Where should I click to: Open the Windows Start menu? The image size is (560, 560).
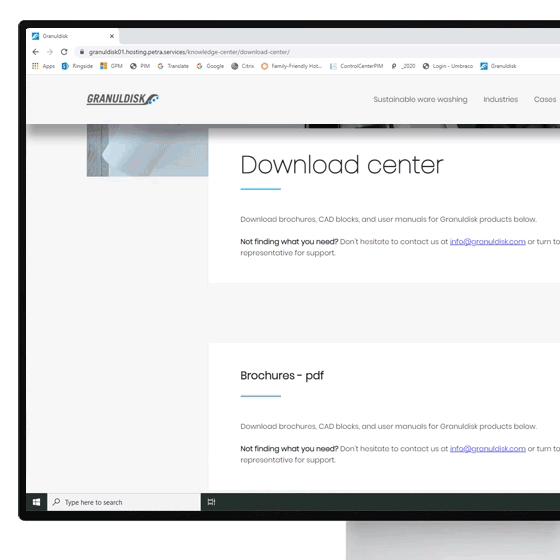pos(36,502)
